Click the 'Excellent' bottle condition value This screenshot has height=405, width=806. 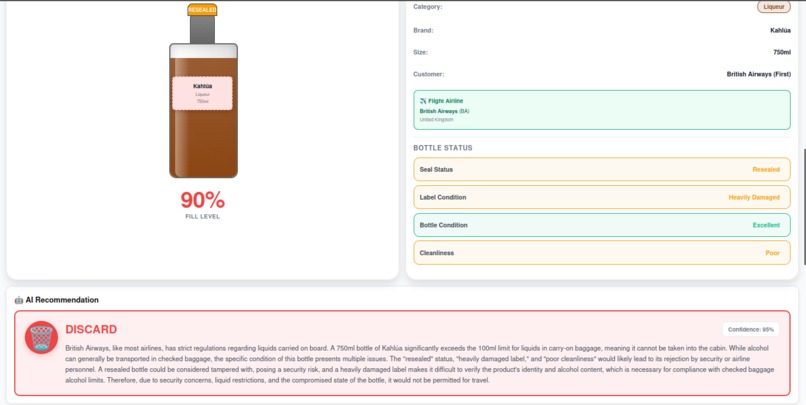tap(766, 225)
